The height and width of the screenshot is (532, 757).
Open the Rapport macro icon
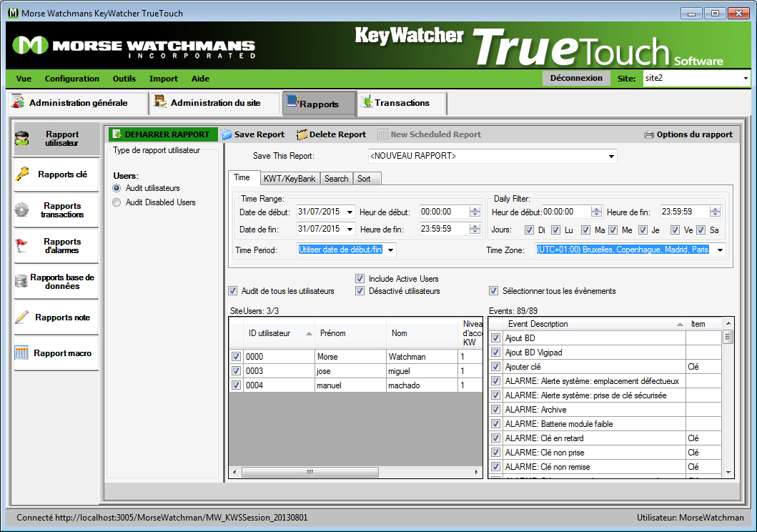[x=22, y=353]
